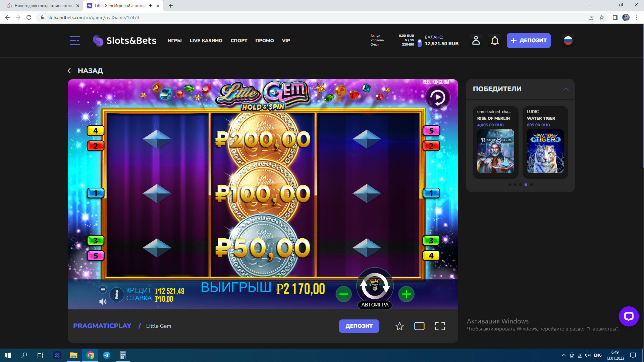The image size is (644, 362).
Task: Toggle theater view mode
Action: pos(419,326)
